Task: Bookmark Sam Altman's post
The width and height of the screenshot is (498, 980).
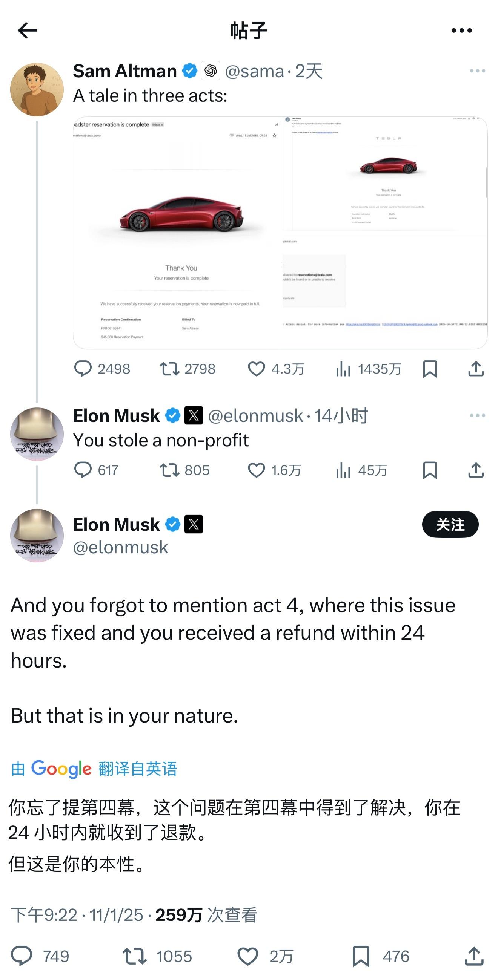Action: coord(430,369)
